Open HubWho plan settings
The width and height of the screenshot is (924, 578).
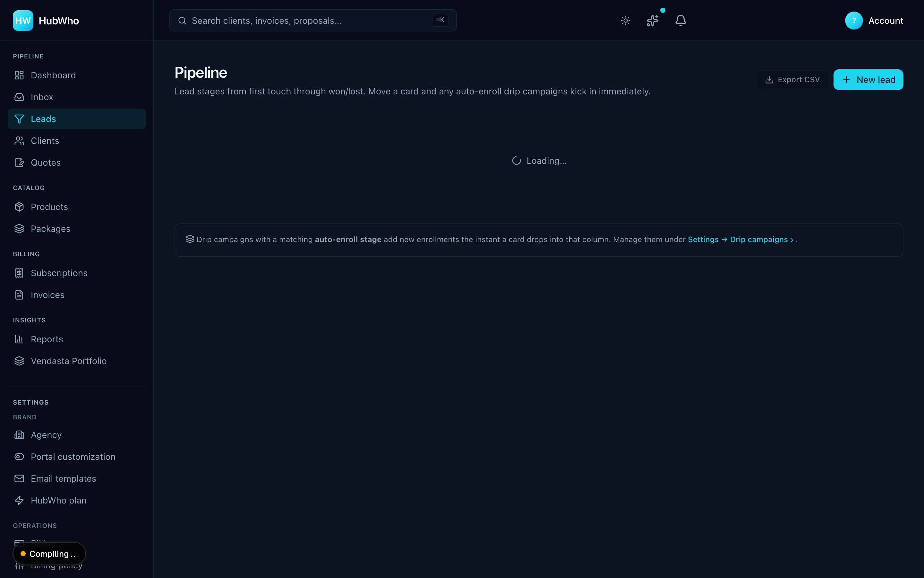pos(76,500)
